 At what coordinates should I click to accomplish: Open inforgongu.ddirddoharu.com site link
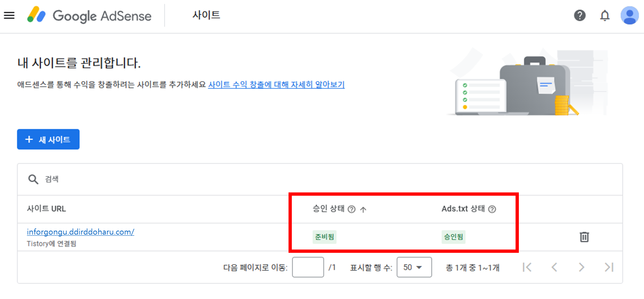click(80, 231)
